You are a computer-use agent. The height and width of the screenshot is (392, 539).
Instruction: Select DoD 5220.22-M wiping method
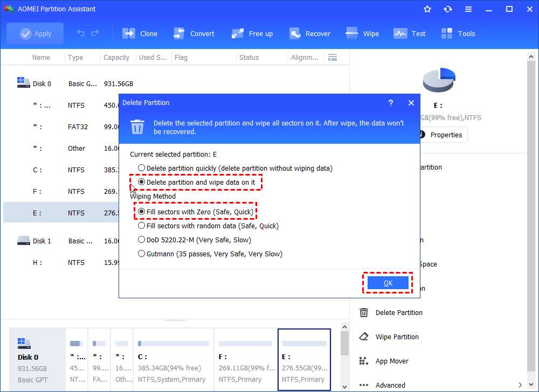tap(195, 240)
